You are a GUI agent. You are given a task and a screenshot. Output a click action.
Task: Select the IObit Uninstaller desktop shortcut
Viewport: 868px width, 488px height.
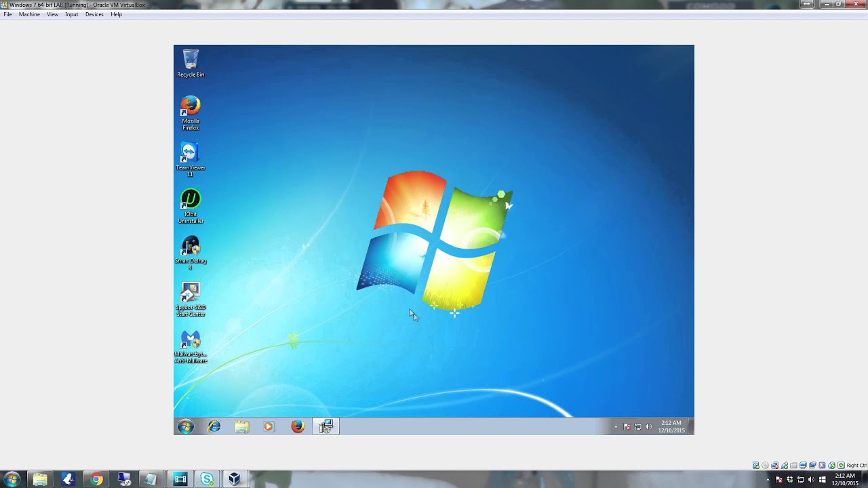click(x=191, y=207)
